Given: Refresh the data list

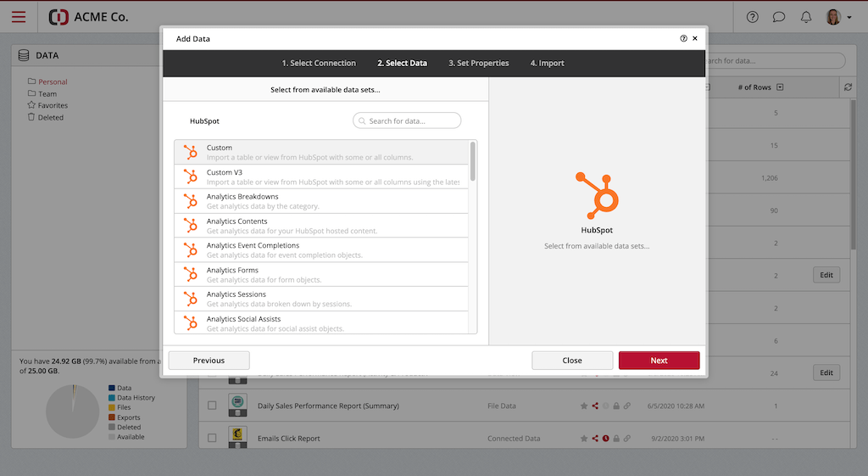Looking at the screenshot, I should point(848,87).
